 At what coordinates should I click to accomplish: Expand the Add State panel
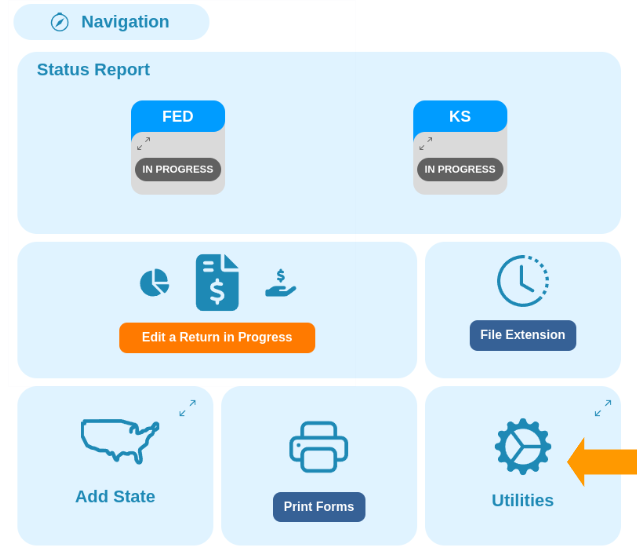[x=188, y=408]
